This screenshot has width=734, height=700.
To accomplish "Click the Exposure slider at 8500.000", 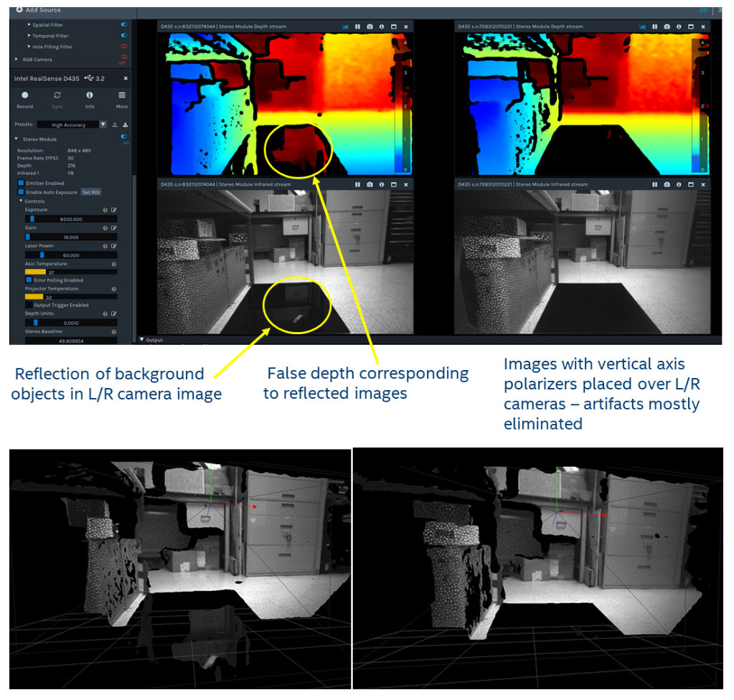I will click(x=71, y=219).
